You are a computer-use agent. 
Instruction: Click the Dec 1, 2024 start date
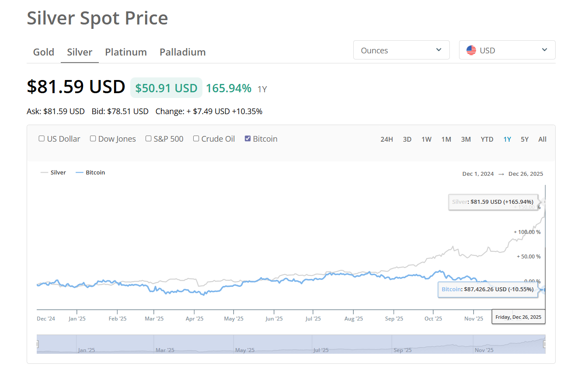pyautogui.click(x=478, y=174)
